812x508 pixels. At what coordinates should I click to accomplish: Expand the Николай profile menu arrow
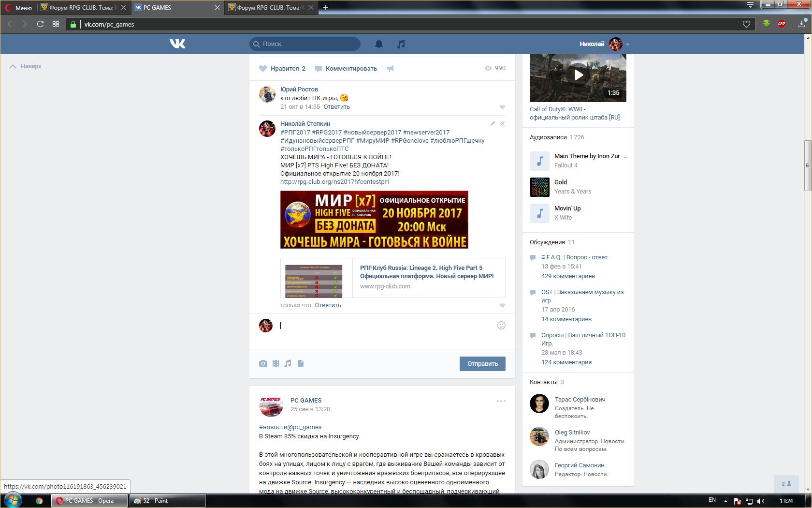pyautogui.click(x=628, y=45)
